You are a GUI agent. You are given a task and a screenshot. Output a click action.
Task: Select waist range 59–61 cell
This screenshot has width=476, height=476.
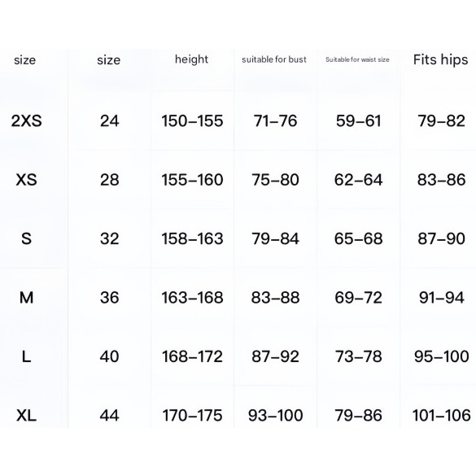(358, 120)
